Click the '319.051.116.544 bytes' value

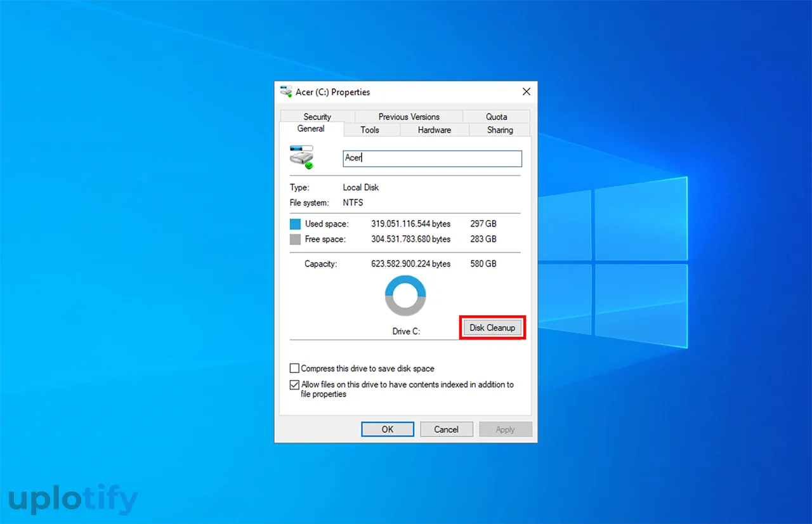[x=411, y=224]
